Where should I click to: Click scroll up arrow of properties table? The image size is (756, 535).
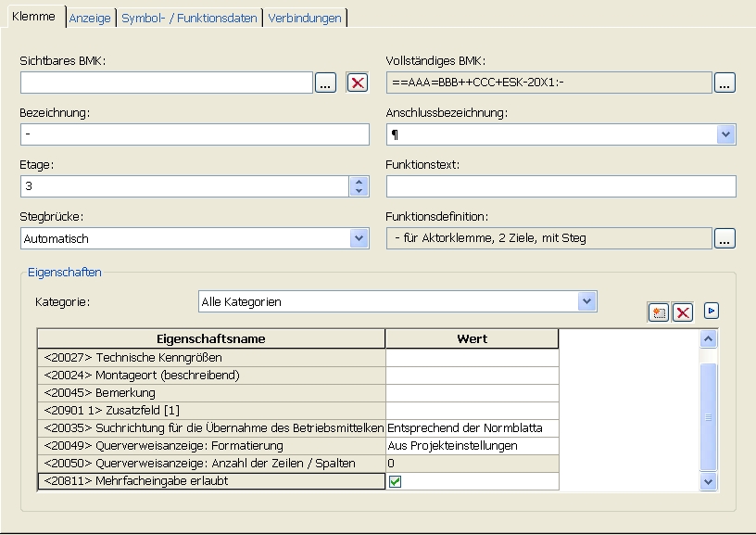pyautogui.click(x=708, y=339)
